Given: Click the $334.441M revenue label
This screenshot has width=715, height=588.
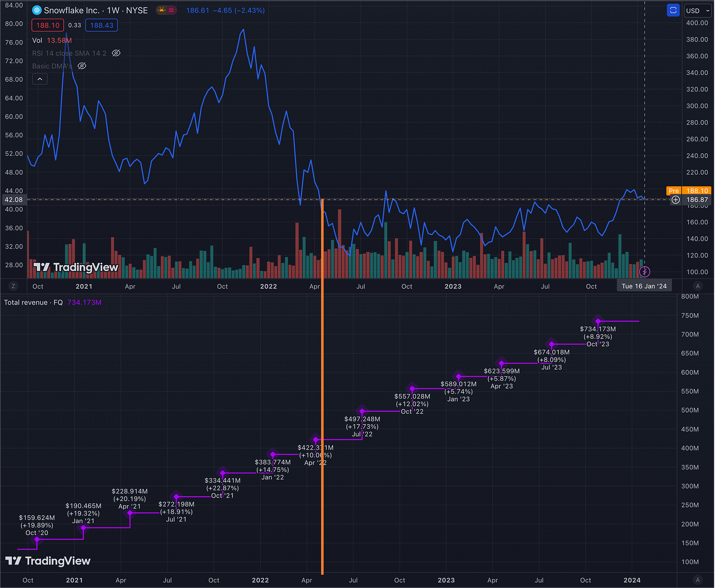Looking at the screenshot, I should 222,480.
